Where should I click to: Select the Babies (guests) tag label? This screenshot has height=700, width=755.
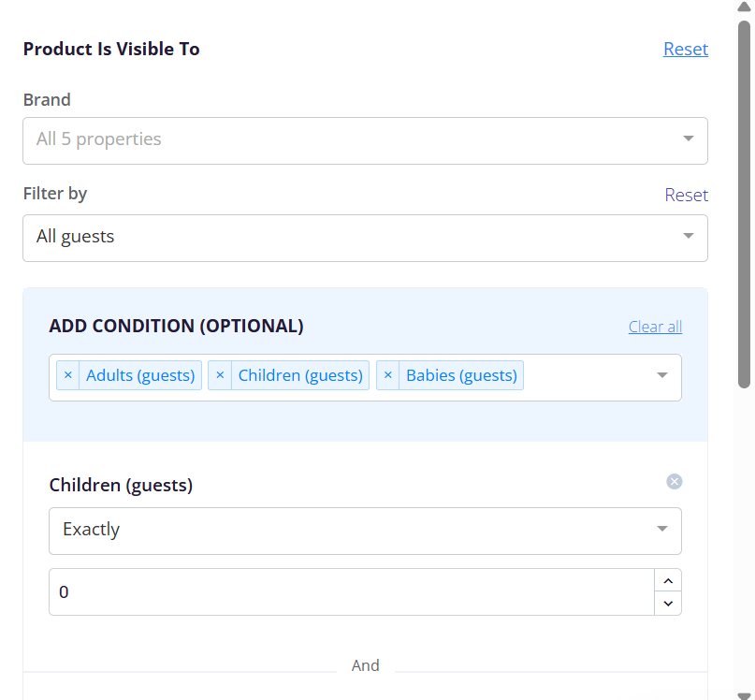[461, 375]
